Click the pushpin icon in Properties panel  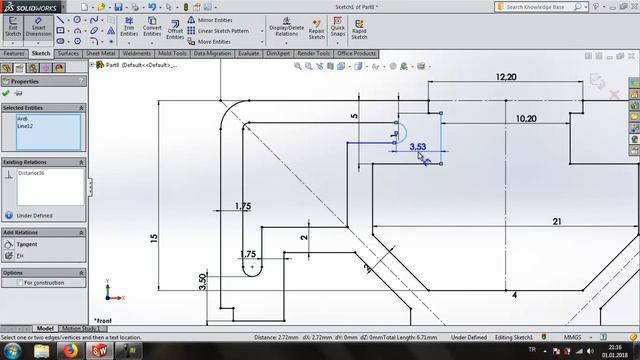(18, 93)
